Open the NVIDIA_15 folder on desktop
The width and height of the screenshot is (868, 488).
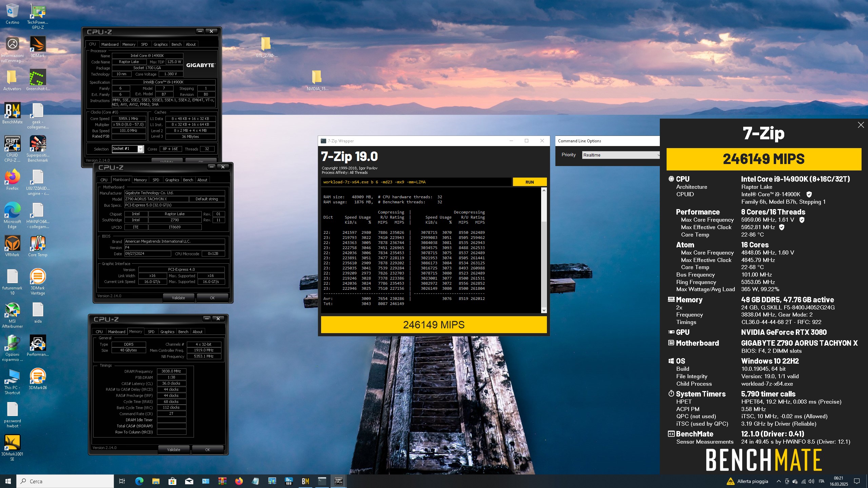[317, 81]
